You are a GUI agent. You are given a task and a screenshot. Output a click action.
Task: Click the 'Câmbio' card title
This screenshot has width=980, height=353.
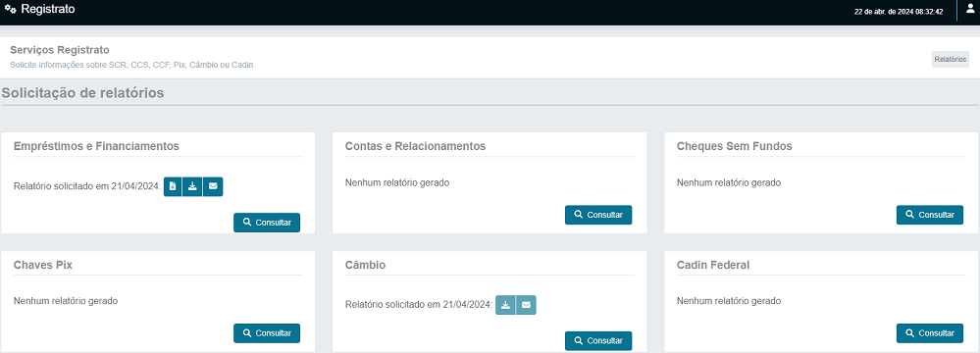(x=366, y=265)
